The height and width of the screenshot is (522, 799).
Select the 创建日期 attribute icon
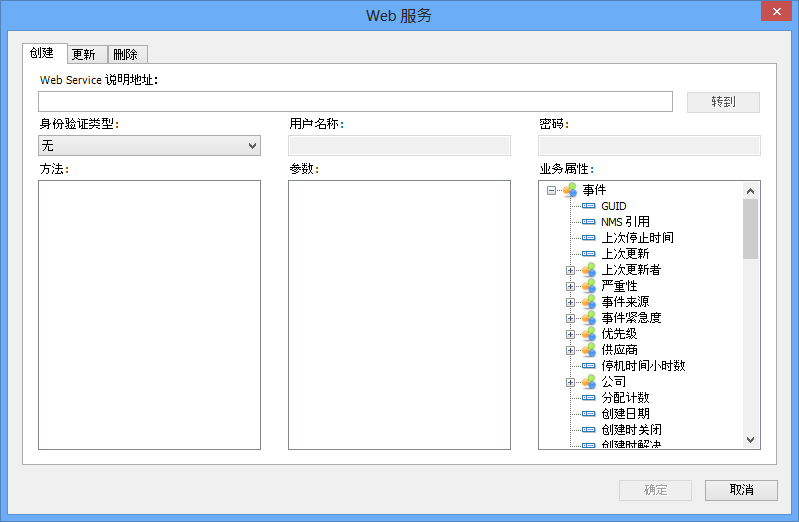tap(588, 414)
